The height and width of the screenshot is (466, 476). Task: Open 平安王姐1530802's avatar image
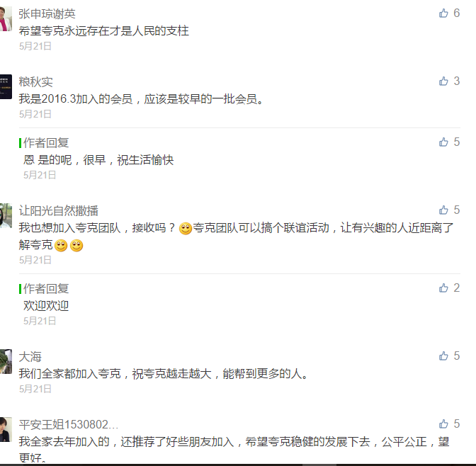tap(6, 429)
